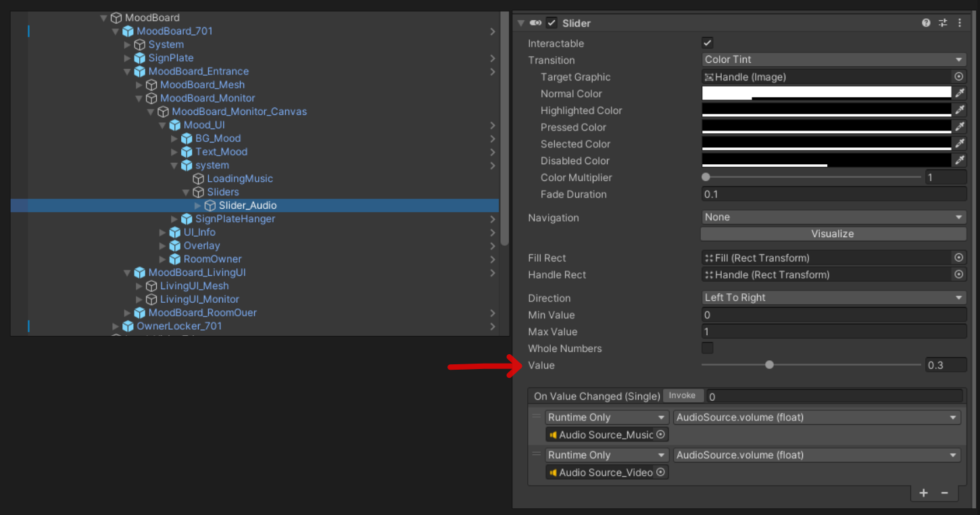The height and width of the screenshot is (515, 980).
Task: Click the eyedropper for Selected Color
Action: pyautogui.click(x=959, y=144)
